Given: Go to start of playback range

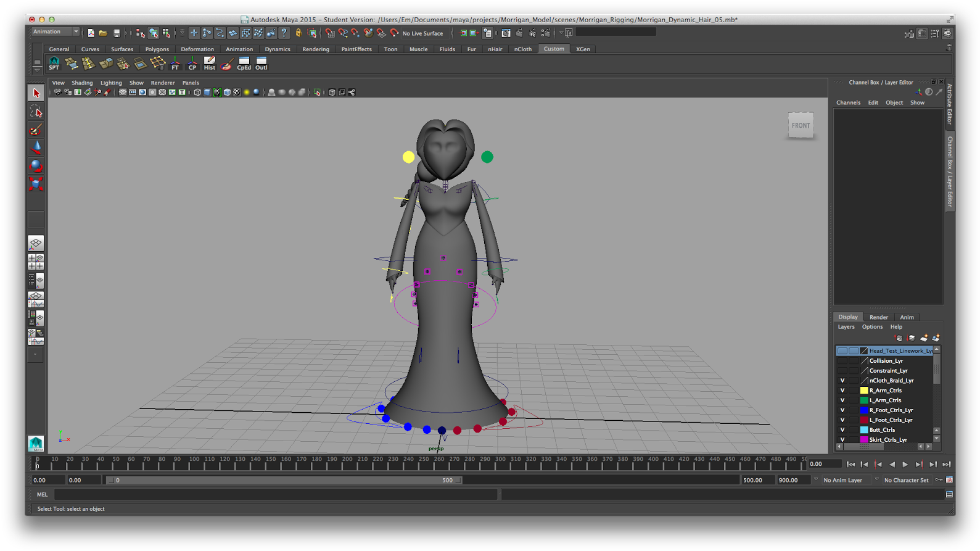Looking at the screenshot, I should [x=851, y=464].
